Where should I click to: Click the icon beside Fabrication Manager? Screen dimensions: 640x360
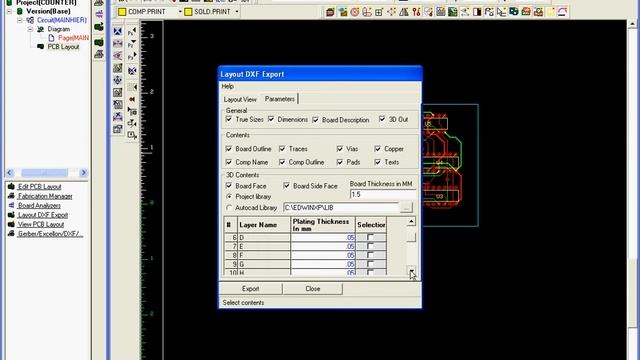(11, 196)
